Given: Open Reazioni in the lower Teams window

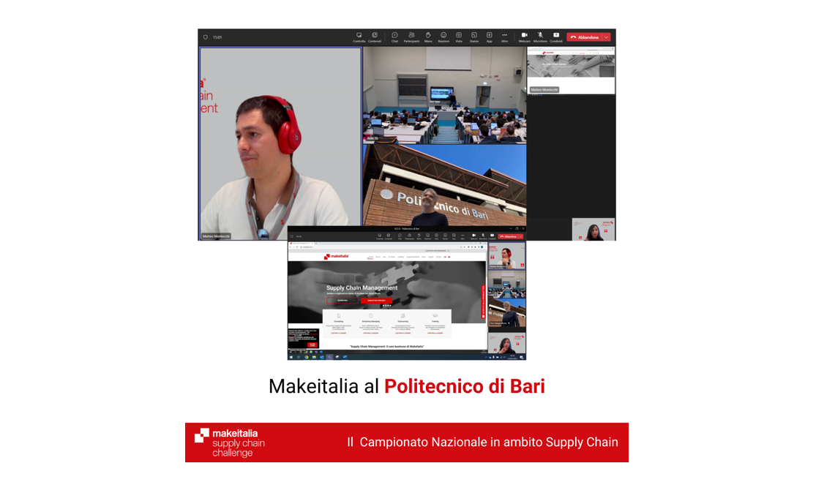Looking at the screenshot, I should (427, 236).
